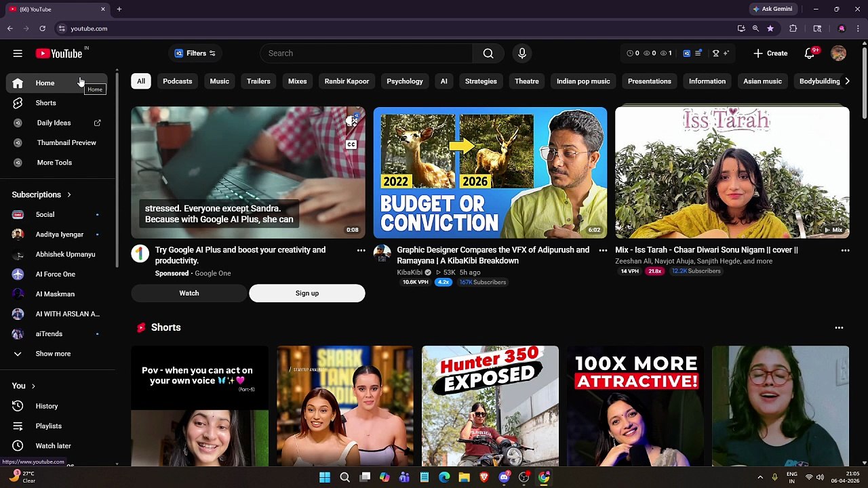Select the Podcasts chip
This screenshot has width=868, height=488.
pos(178,81)
